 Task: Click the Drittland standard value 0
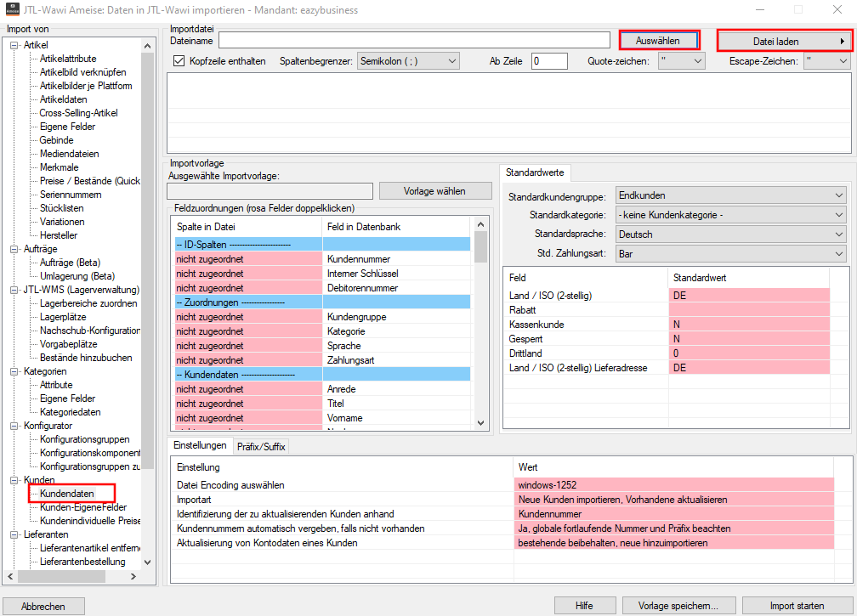749,353
